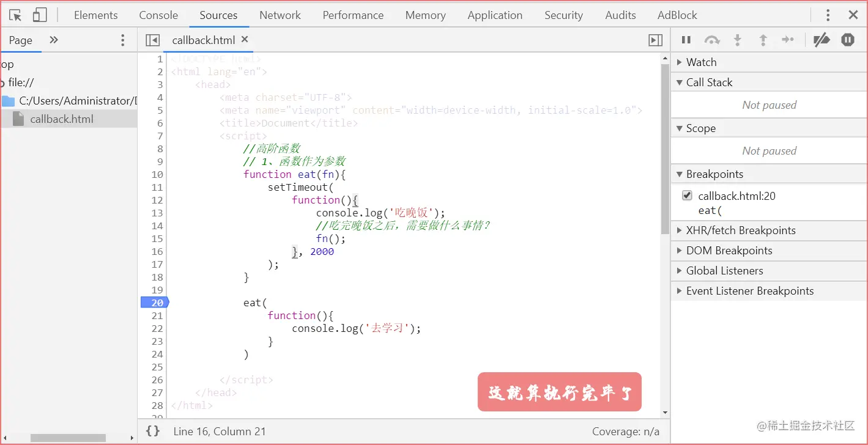The width and height of the screenshot is (868, 445).
Task: Expand the Watch section
Action: point(769,62)
